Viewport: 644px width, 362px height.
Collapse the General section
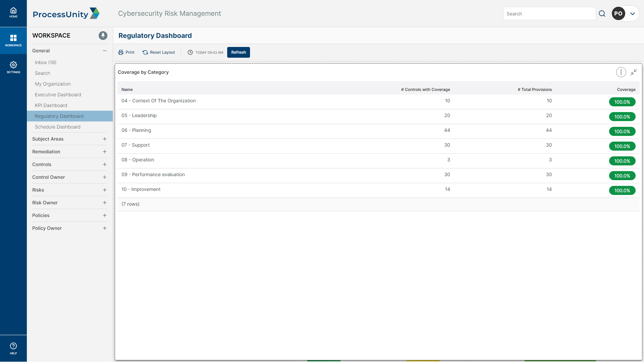pos(105,51)
